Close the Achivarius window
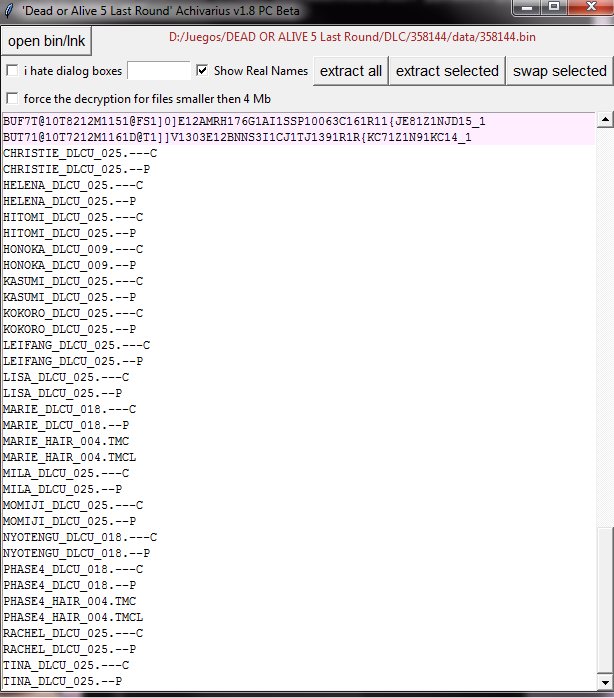This screenshot has height=698, width=614. 591,7
